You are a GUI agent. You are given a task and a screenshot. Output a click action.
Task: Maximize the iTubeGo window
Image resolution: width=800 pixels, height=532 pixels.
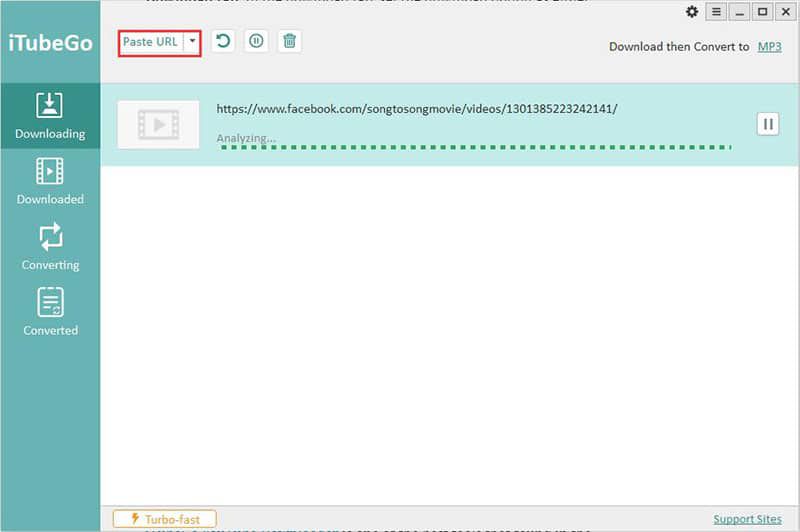pyautogui.click(x=762, y=12)
